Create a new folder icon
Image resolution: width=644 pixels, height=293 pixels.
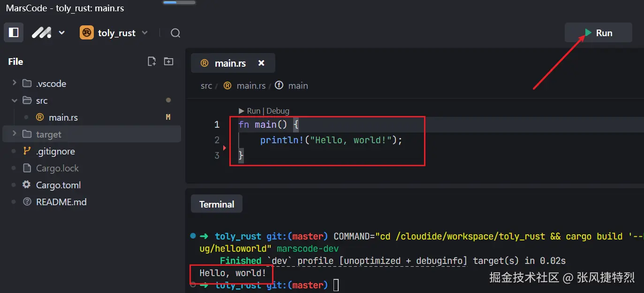point(168,62)
